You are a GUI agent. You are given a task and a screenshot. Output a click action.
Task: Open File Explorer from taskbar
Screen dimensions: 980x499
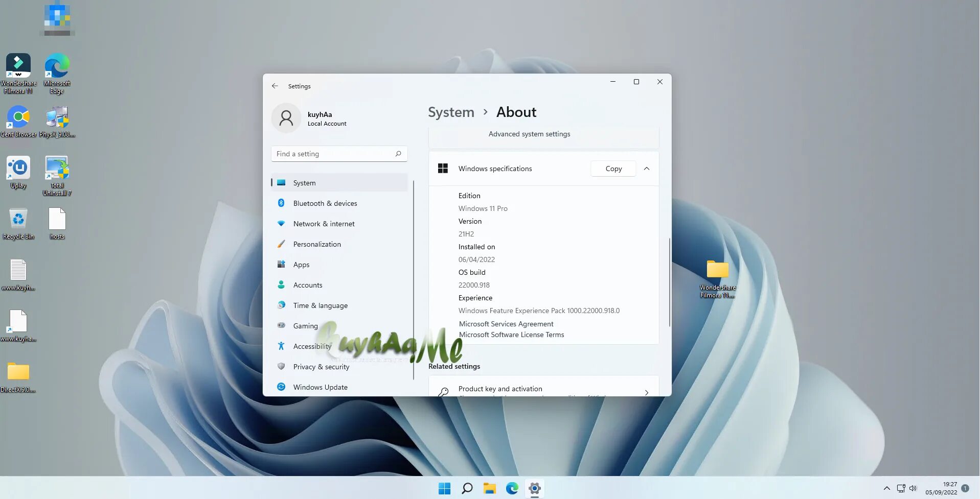click(489, 488)
